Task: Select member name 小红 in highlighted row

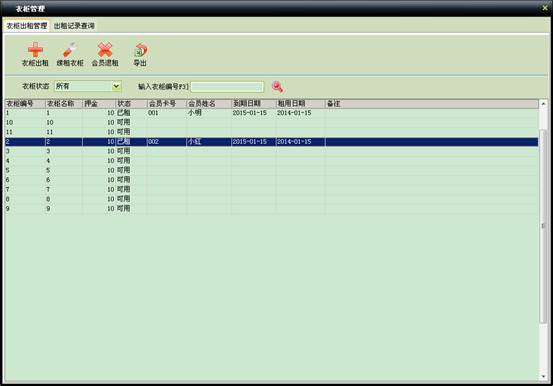Action: (194, 142)
